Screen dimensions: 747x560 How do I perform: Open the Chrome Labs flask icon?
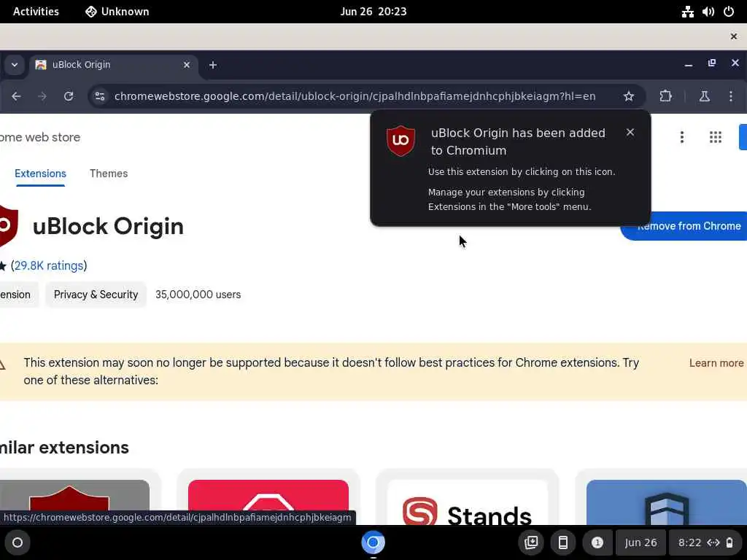[705, 96]
